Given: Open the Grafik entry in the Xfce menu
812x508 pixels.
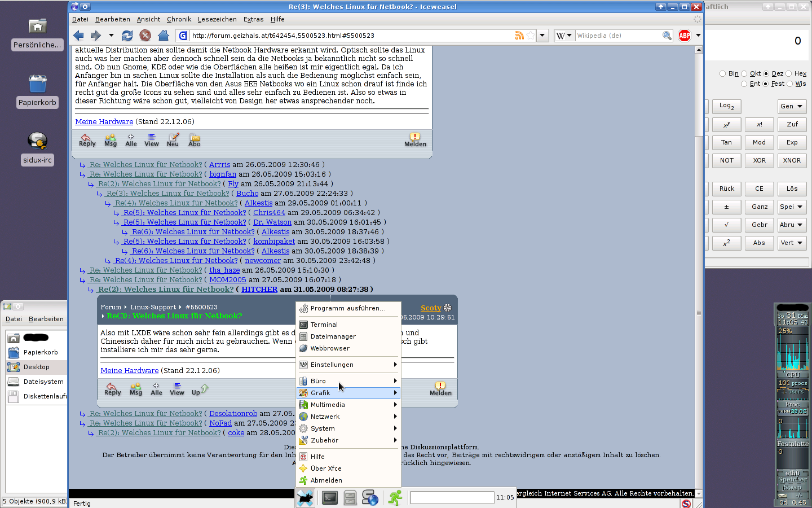Looking at the screenshot, I should click(x=348, y=393).
